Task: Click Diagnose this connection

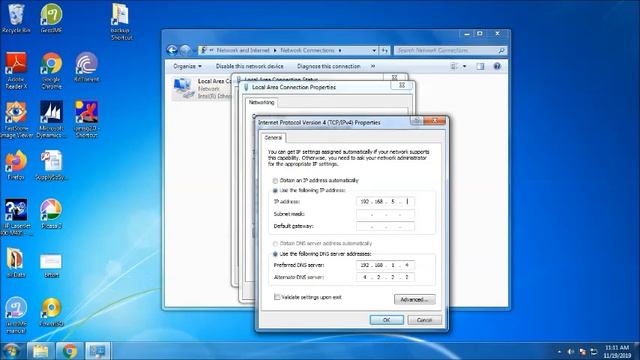Action: pos(329,66)
